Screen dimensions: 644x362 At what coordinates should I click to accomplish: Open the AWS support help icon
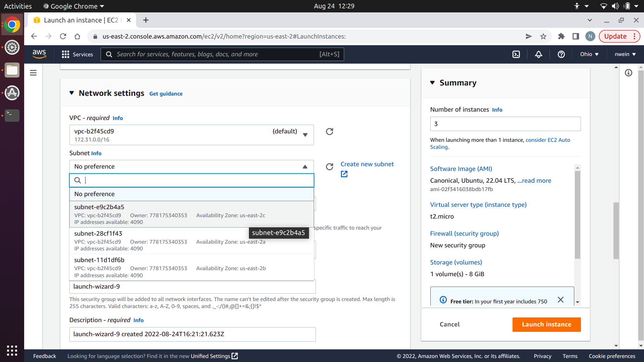coord(561,54)
